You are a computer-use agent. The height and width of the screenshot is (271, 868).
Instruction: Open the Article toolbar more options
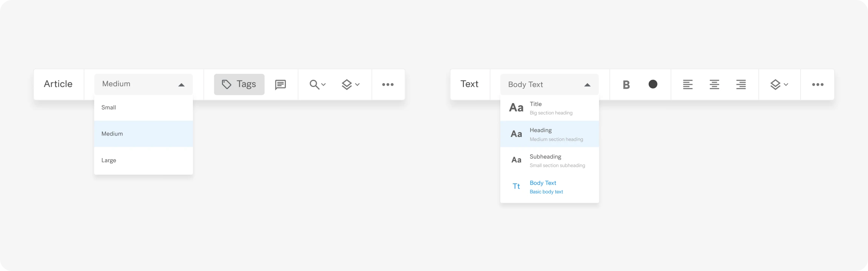coord(388,85)
